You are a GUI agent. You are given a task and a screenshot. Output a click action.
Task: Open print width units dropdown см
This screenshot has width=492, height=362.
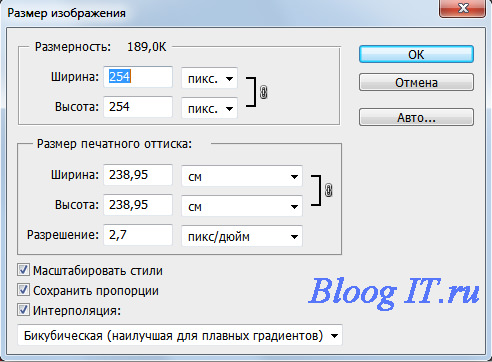[242, 176]
